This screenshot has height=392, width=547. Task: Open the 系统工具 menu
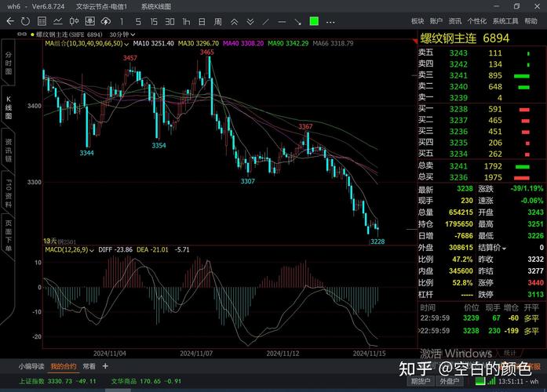(x=507, y=21)
